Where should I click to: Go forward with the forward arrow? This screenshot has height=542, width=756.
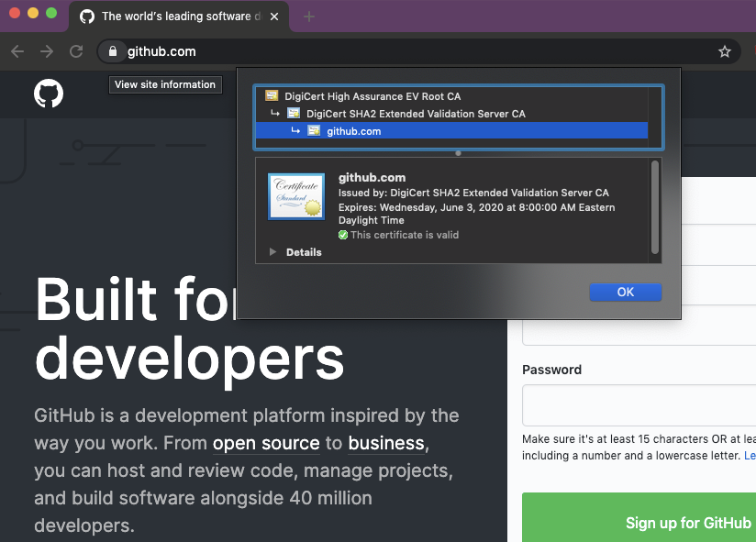point(47,51)
